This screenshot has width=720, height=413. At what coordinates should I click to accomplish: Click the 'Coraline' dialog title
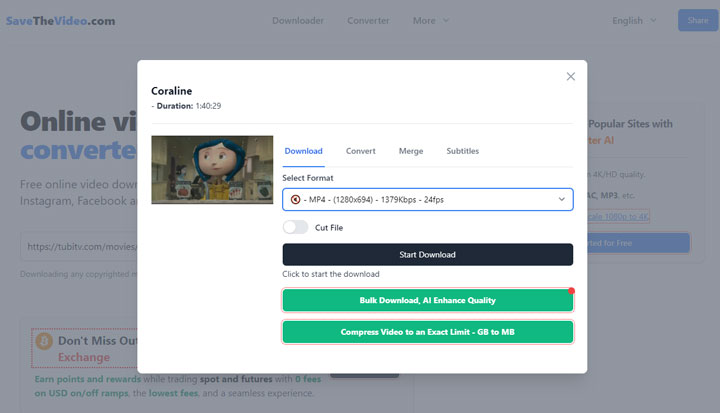coord(172,91)
